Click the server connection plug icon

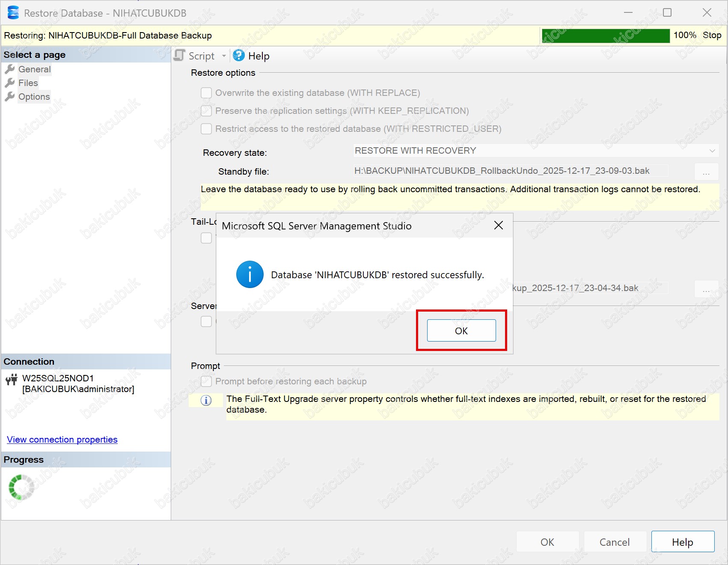click(x=12, y=379)
